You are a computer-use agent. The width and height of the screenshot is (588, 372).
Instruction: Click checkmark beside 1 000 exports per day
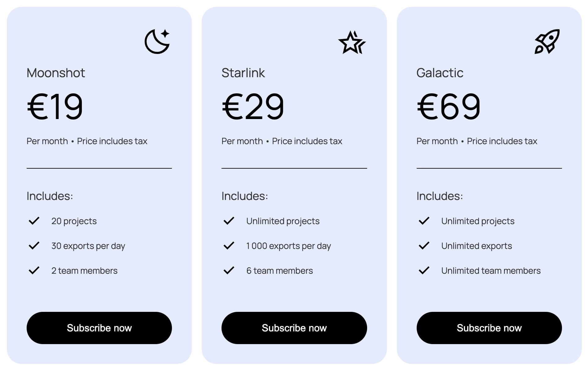click(229, 246)
